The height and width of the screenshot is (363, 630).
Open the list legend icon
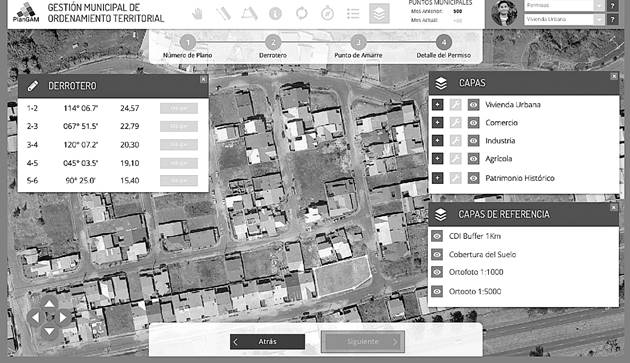pyautogui.click(x=353, y=14)
